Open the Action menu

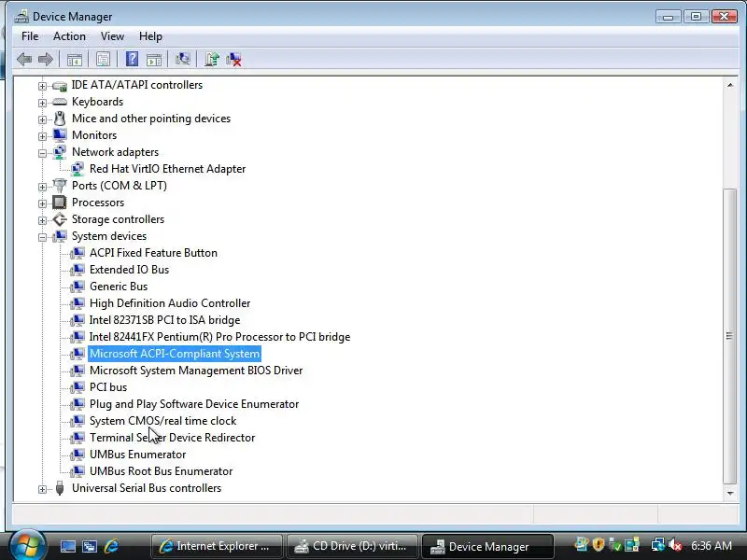(69, 36)
